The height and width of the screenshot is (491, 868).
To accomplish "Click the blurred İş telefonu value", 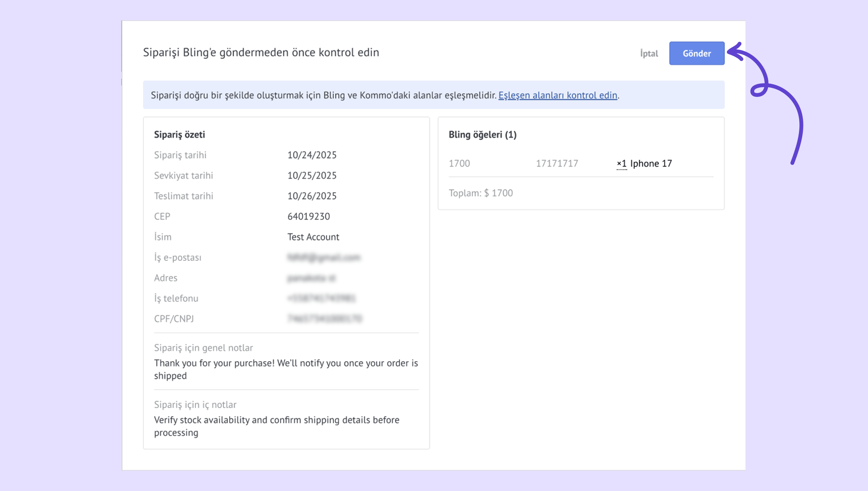I will pos(321,298).
